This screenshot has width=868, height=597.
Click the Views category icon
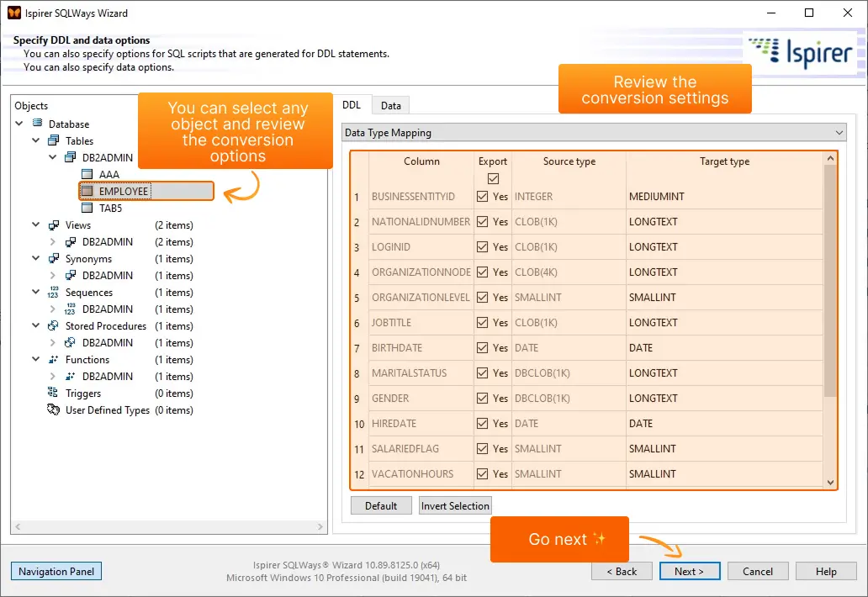54,225
